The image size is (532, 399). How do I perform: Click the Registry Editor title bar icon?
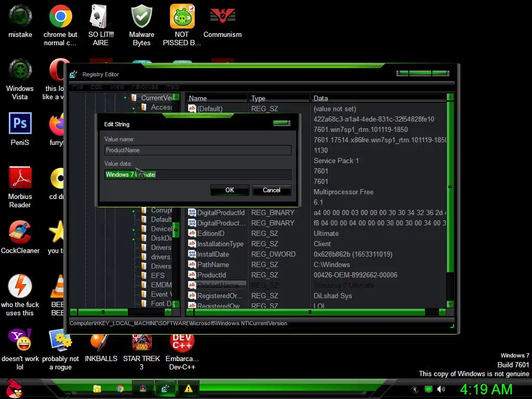tap(74, 74)
